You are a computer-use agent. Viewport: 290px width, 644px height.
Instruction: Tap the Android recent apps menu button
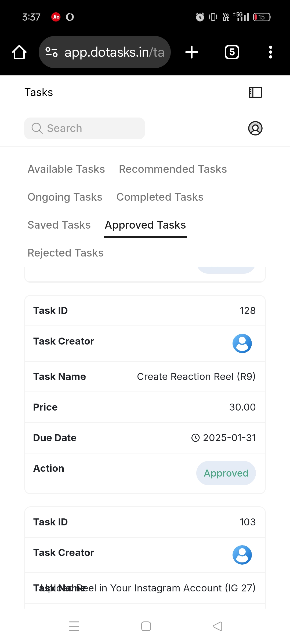tap(74, 626)
